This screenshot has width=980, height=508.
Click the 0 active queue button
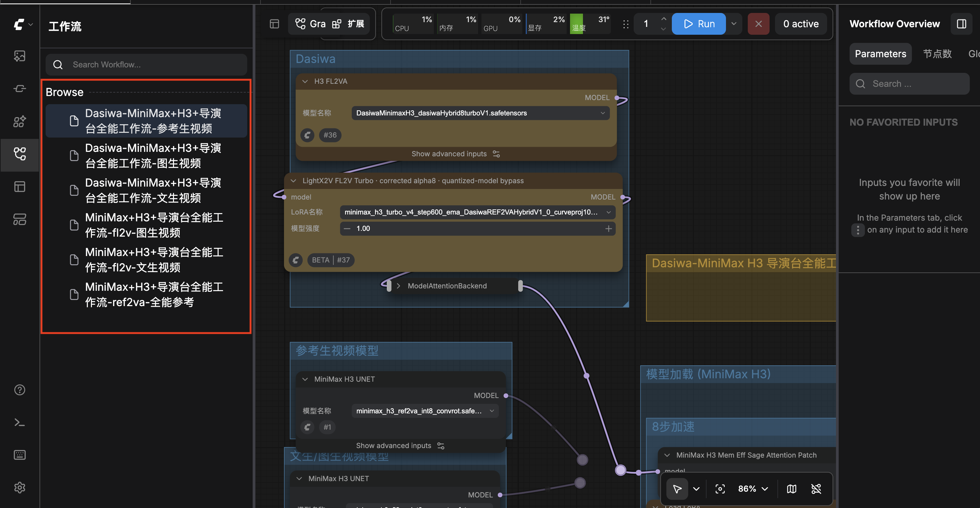click(x=801, y=24)
